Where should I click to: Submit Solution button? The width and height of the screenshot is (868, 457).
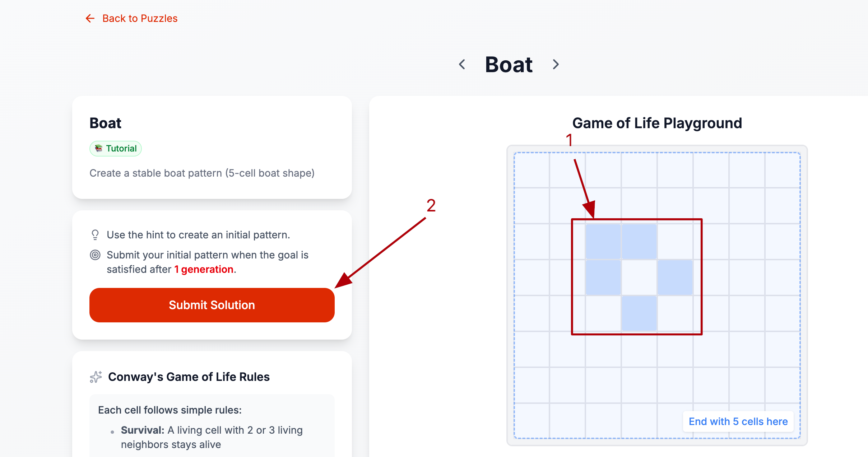coord(212,305)
